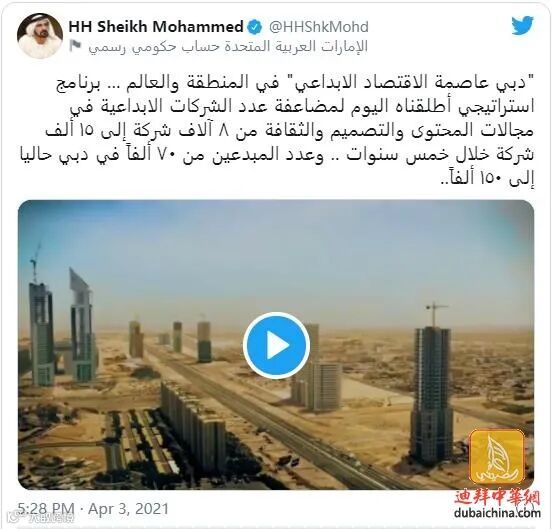This screenshot has height=529, width=552.
Task: Play the embedded tweet video
Action: pos(276,345)
